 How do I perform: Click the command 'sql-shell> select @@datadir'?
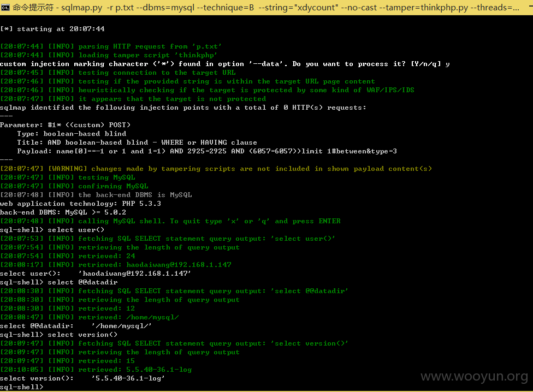[x=59, y=282]
